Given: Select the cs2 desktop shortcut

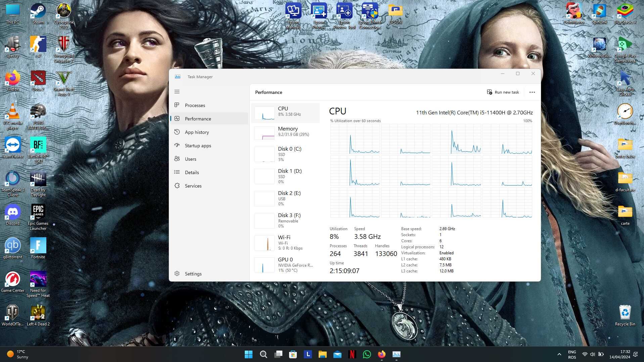Looking at the screenshot, I should tap(38, 47).
